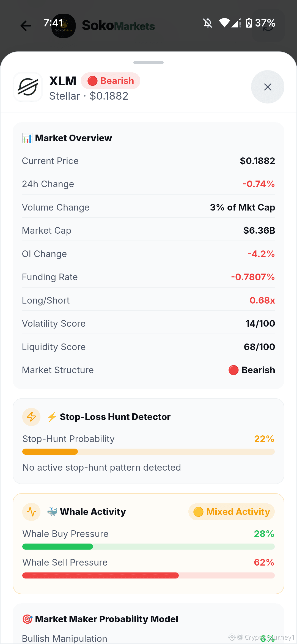This screenshot has width=297, height=644.
Task: Tap the Stellar XLM coin logo
Action: tap(28, 87)
